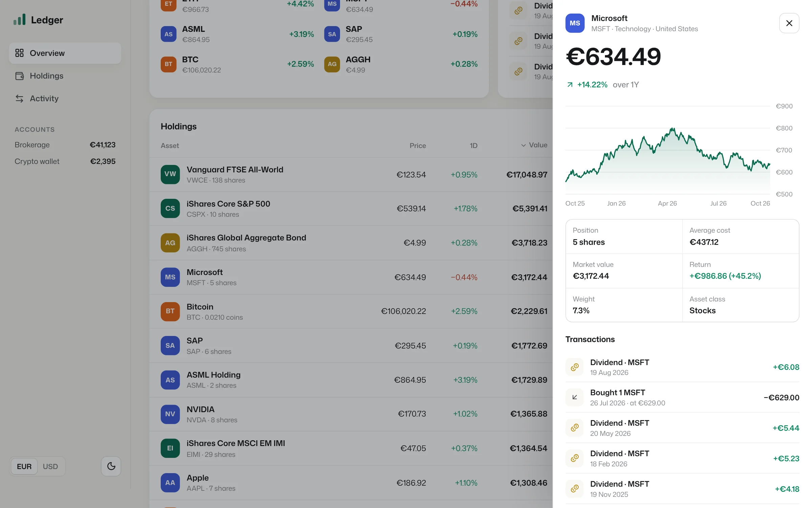Open the Overview section in sidebar
The width and height of the screenshot is (812, 508).
tap(65, 53)
